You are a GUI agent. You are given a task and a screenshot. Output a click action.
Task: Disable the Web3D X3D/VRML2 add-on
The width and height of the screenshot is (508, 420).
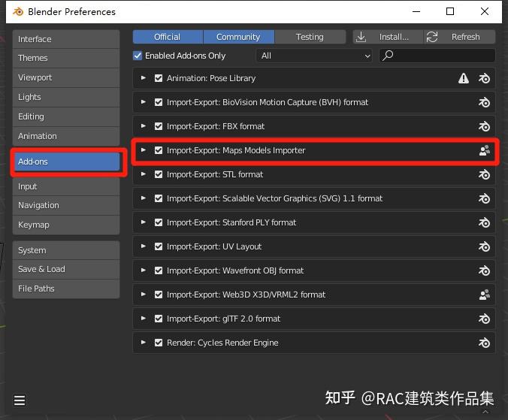pyautogui.click(x=159, y=295)
